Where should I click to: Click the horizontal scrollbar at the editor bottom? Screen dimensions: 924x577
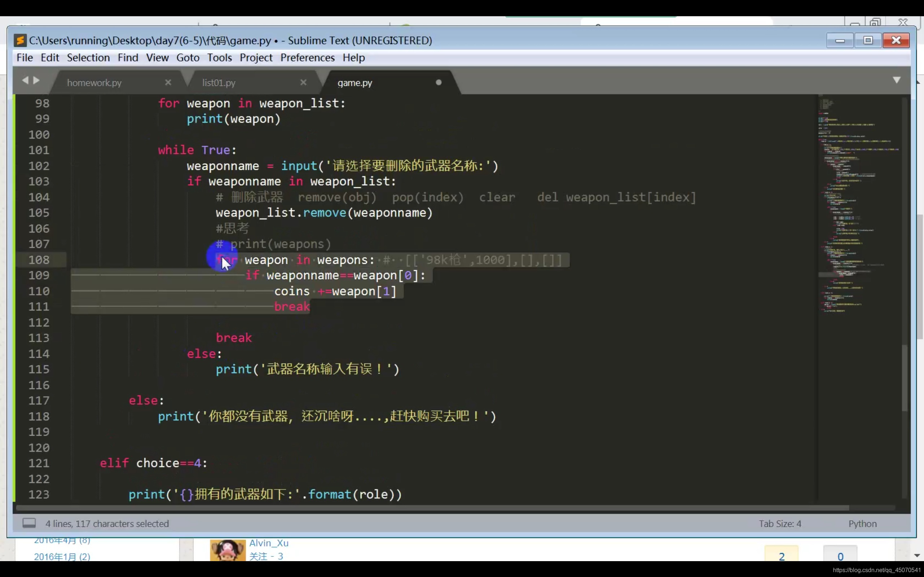tap(431, 508)
